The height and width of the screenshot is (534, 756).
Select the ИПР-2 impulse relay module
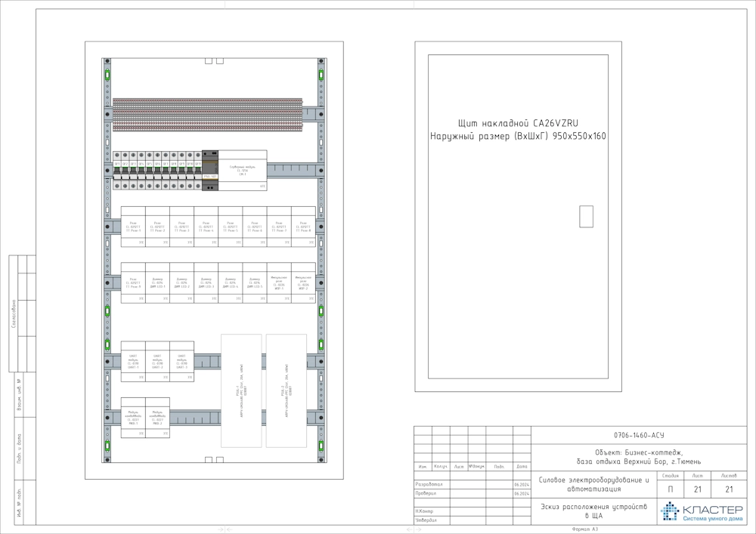tap(303, 283)
